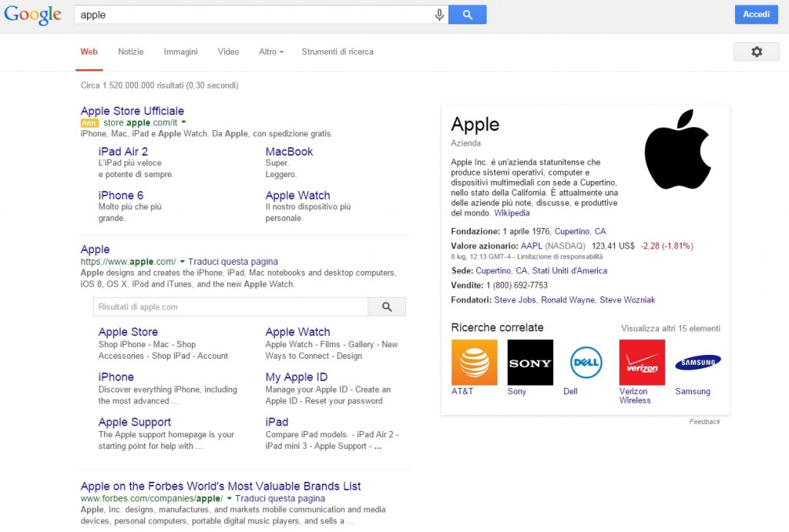Click Visualizza altri 15 elementi
The image size is (789, 532).
pos(671,328)
